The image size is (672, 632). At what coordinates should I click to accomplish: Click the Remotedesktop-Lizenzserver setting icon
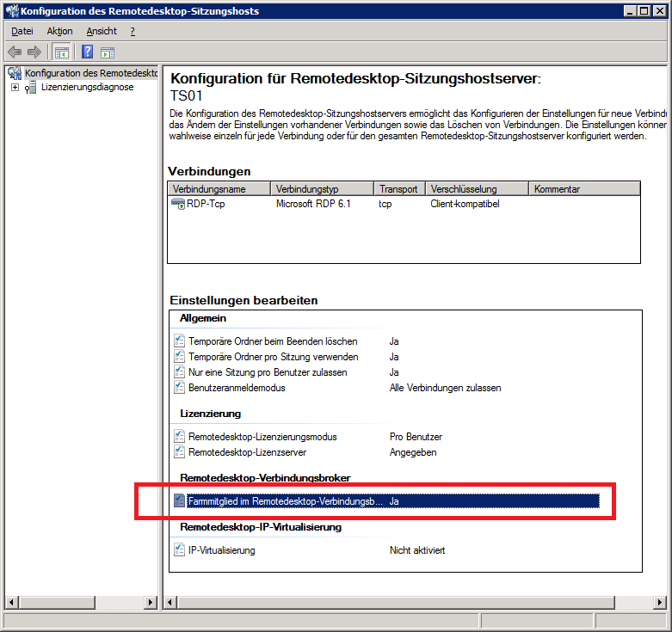(179, 452)
